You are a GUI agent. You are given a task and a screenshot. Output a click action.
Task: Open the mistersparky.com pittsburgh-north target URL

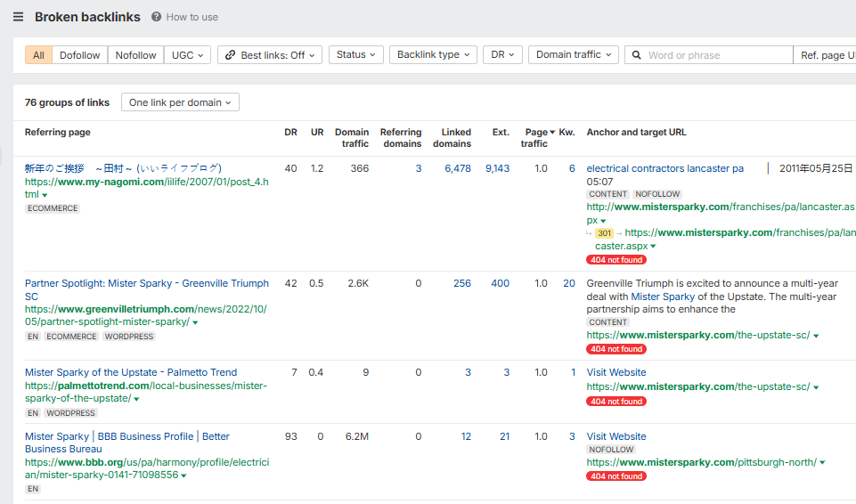pyautogui.click(x=702, y=462)
